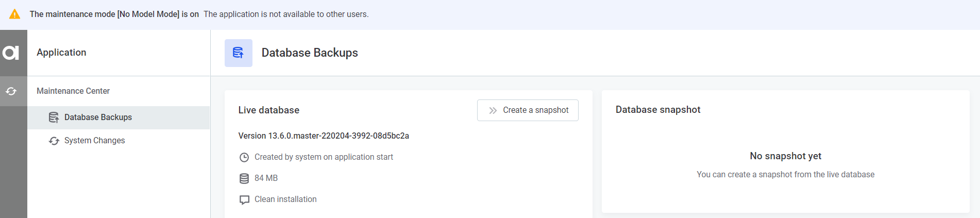
Task: Click the database size icon next to 84 MB
Action: [x=244, y=178]
